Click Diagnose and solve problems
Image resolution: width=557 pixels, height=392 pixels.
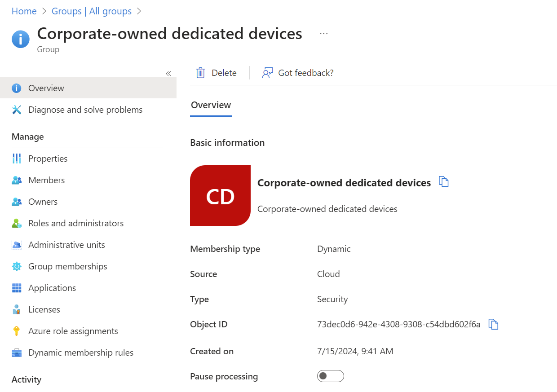pyautogui.click(x=85, y=109)
